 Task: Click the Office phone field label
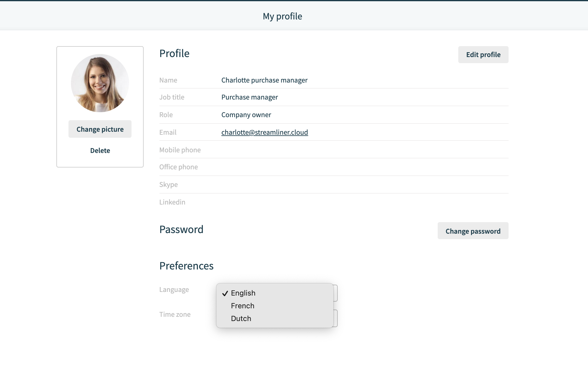[179, 167]
